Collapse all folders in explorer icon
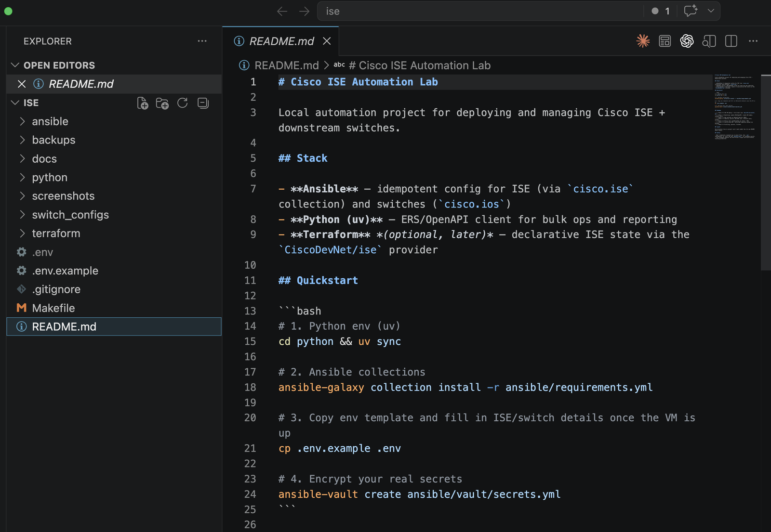The width and height of the screenshot is (771, 532). pos(203,103)
